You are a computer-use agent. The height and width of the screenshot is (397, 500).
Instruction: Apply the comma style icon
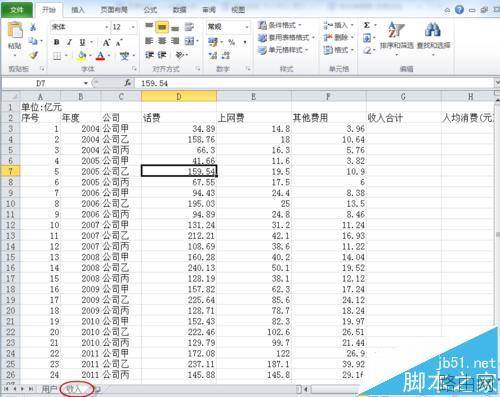tap(245, 42)
